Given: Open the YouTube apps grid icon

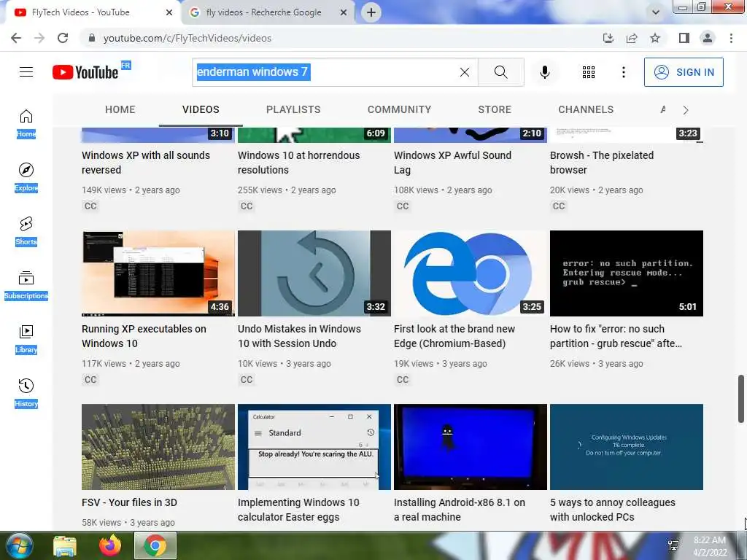Looking at the screenshot, I should pos(589,72).
